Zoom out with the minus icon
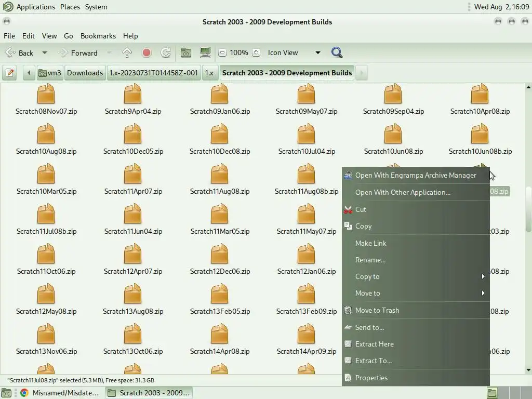Image resolution: width=532 pixels, height=399 pixels. pyautogui.click(x=222, y=53)
